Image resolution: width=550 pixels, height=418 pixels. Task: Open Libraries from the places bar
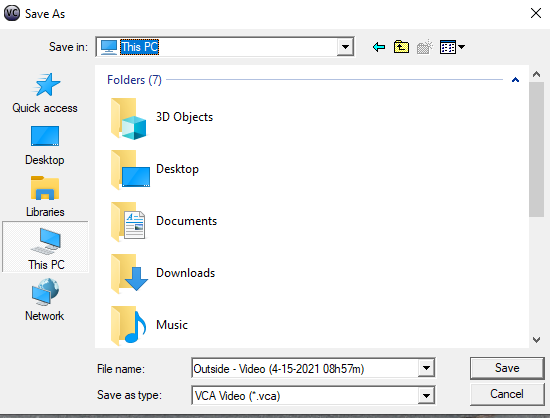(x=45, y=197)
